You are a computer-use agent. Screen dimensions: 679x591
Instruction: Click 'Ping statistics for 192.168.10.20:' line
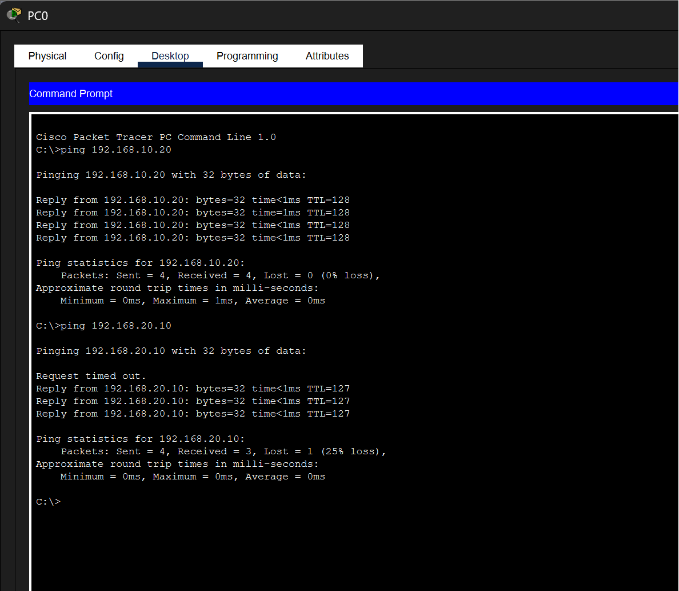(x=140, y=263)
